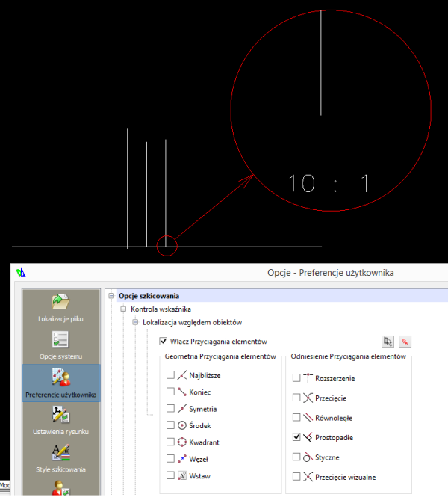Enable Środek snap checkbox
The height and width of the screenshot is (497, 448).
[x=170, y=425]
